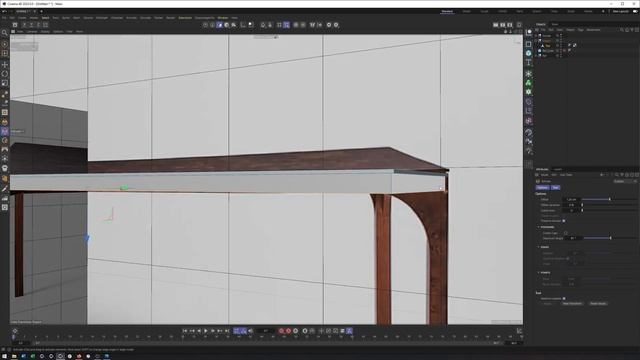Image resolution: width=640 pixels, height=360 pixels.
Task: Open the viewport Cameras menu
Action: click(32, 31)
